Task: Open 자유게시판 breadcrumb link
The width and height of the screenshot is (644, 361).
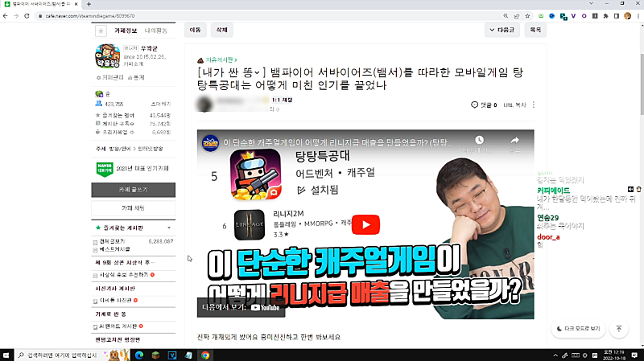Action: coord(221,59)
